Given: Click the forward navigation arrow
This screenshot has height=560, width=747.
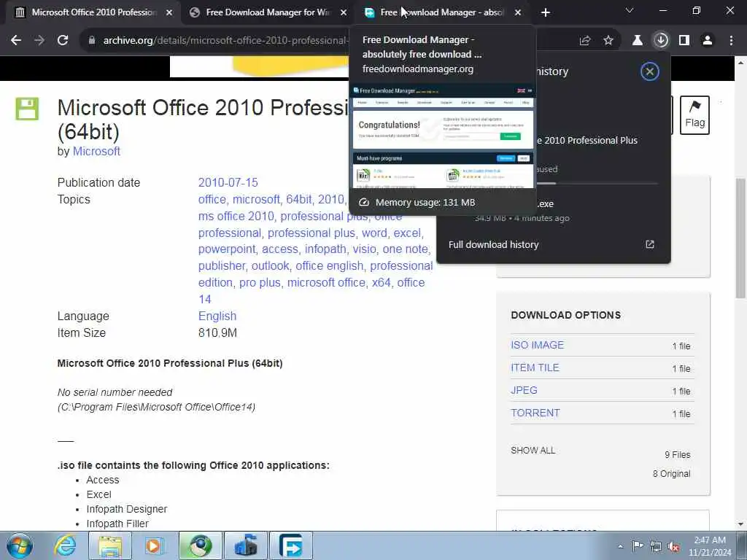Looking at the screenshot, I should click(x=39, y=41).
